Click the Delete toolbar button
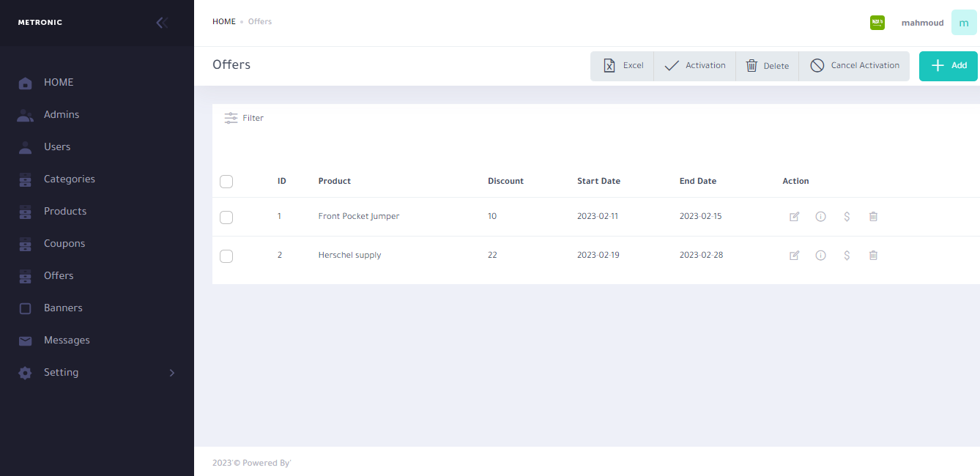 click(768, 66)
